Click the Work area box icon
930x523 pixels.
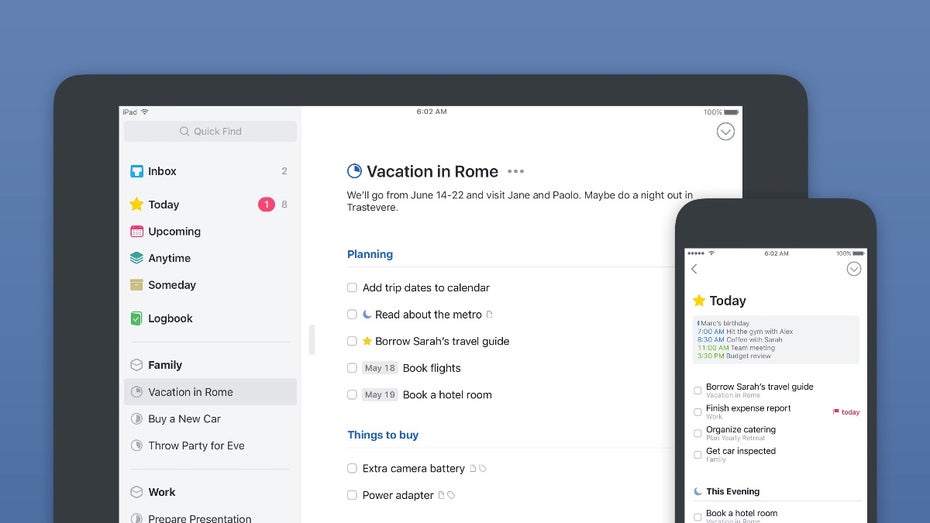coord(136,492)
